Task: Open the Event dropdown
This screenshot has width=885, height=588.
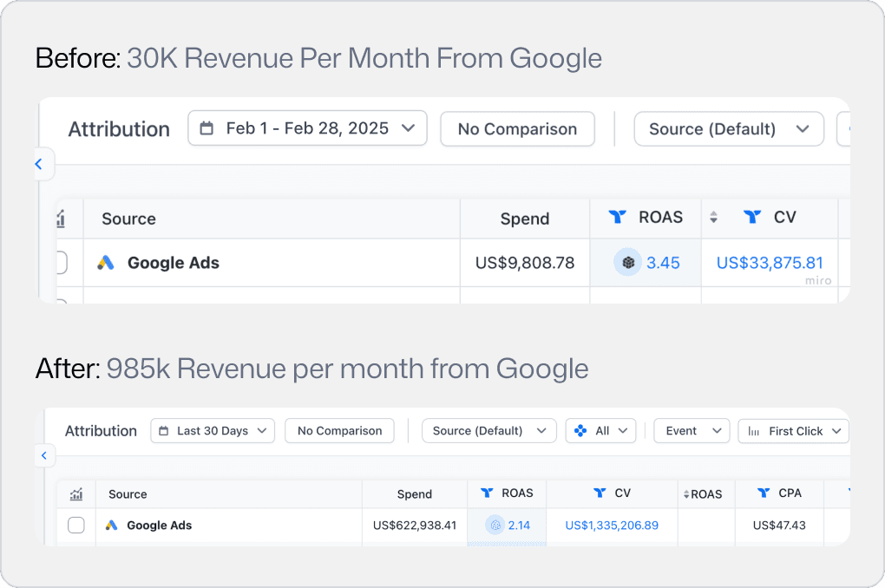Action: pos(692,430)
